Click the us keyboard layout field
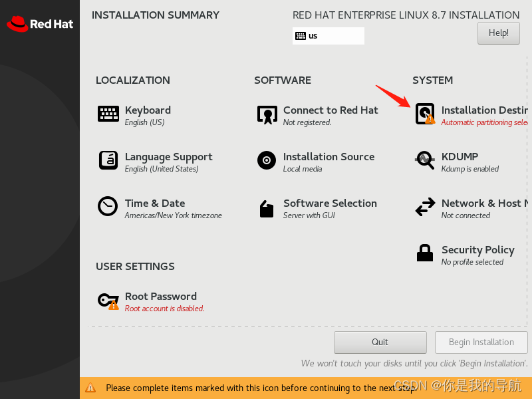This screenshot has width=532, height=399. tap(328, 36)
